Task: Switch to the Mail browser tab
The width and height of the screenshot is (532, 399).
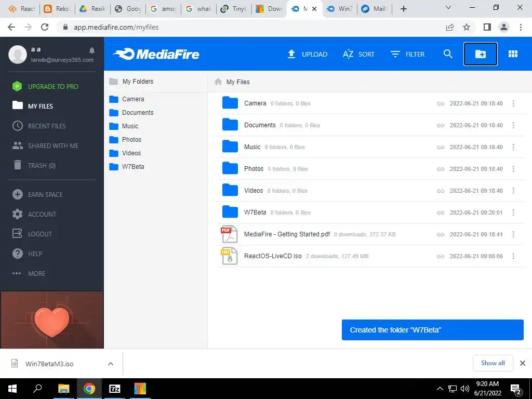Action: click(x=374, y=9)
